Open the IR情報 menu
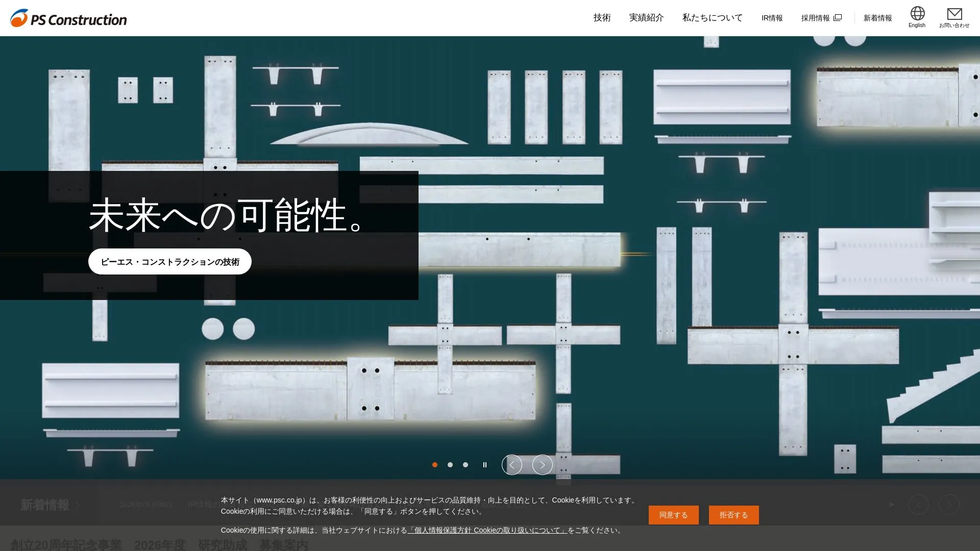The width and height of the screenshot is (980, 551). coord(772,18)
